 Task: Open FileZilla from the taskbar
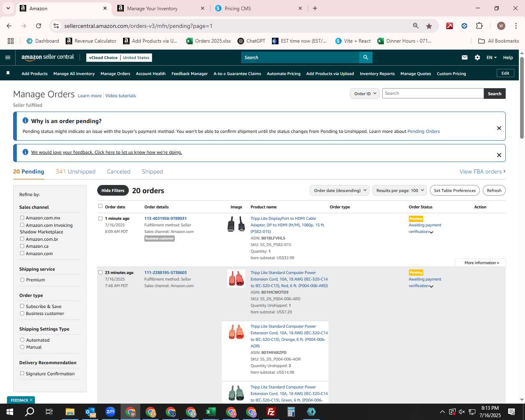(x=271, y=412)
